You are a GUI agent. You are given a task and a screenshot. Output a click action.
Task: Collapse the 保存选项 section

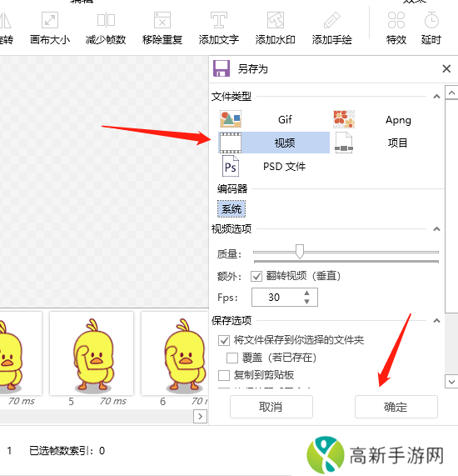(x=436, y=321)
